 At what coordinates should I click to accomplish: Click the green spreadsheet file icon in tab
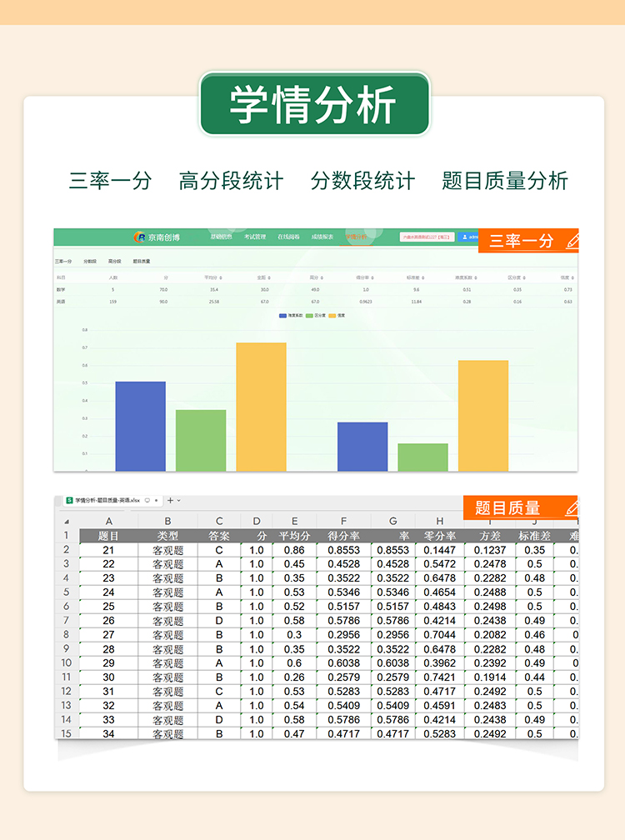coord(70,501)
